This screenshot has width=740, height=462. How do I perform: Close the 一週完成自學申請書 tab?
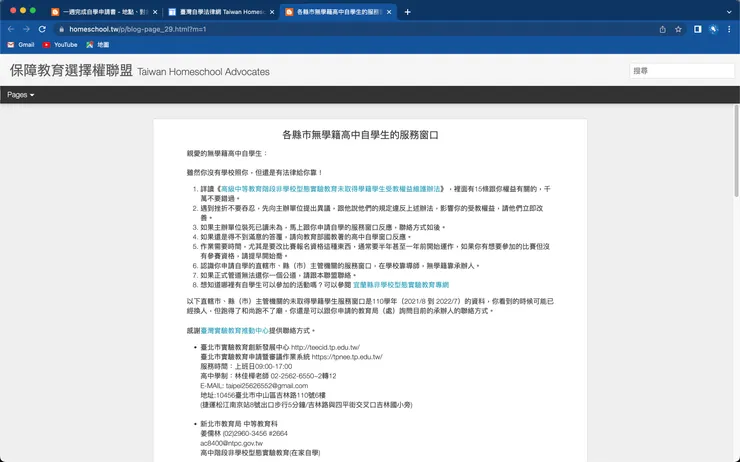[155, 12]
